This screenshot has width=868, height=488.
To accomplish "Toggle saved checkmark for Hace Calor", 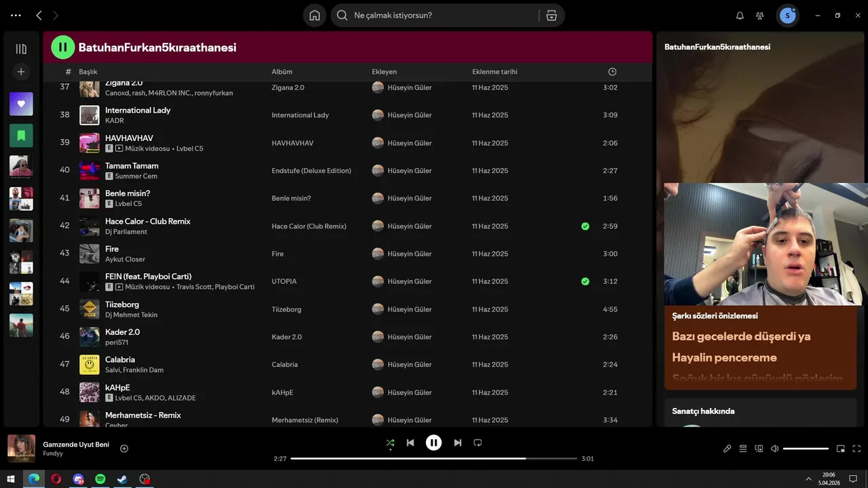I will [585, 226].
